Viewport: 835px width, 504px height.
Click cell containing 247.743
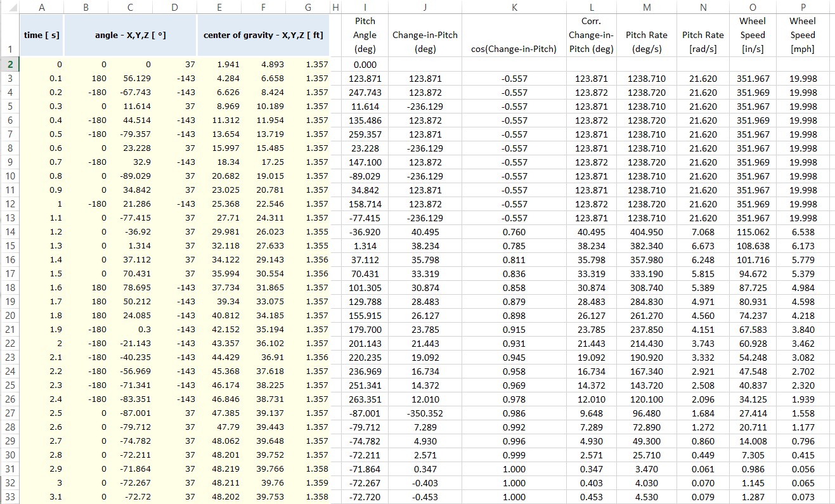[x=365, y=93]
